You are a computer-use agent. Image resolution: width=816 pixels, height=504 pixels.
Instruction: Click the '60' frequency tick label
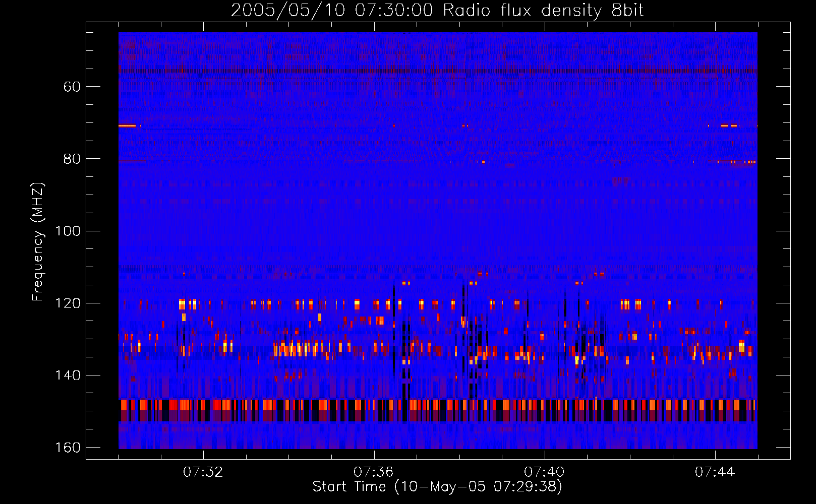72,87
